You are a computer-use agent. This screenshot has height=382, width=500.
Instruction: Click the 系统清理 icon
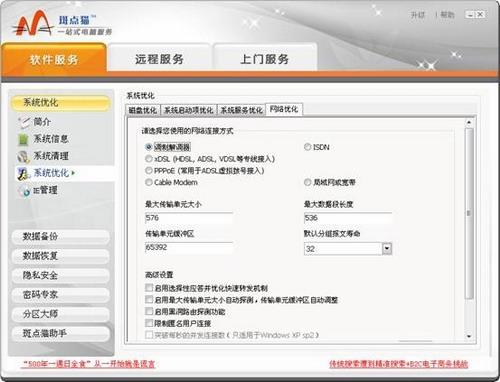[24, 156]
